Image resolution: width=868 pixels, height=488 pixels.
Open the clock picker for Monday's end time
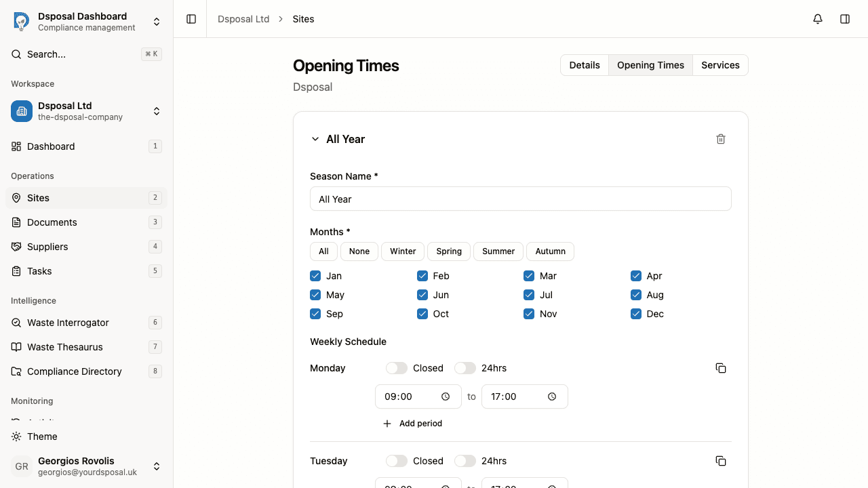click(552, 396)
